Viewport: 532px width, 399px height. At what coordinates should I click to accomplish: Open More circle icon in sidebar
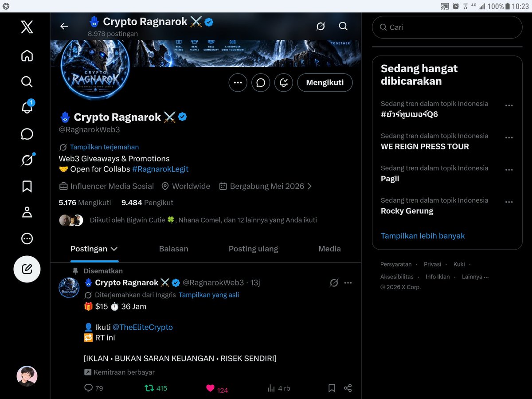[x=27, y=239]
